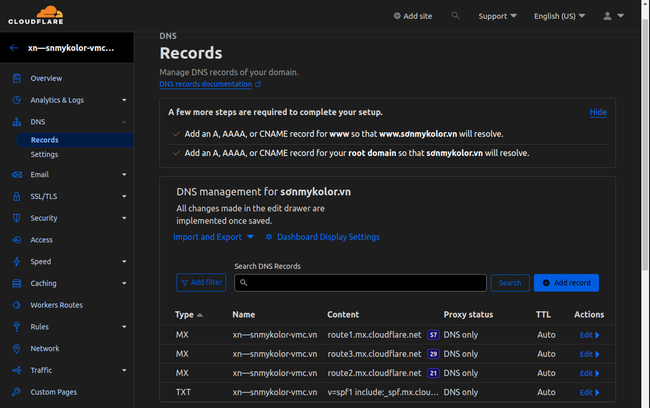Click Add site in the header

click(413, 16)
